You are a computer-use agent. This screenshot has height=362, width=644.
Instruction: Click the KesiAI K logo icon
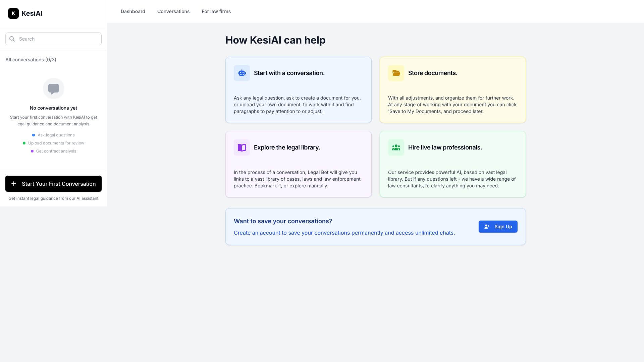pos(13,13)
